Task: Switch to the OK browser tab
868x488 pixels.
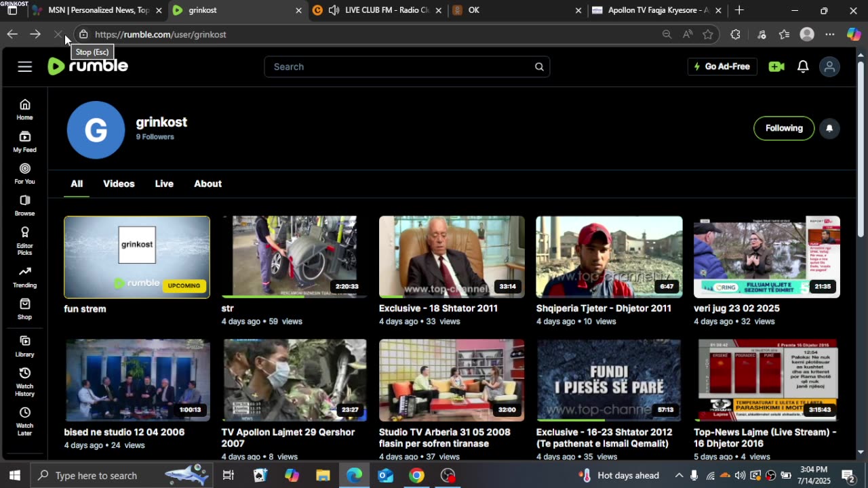Action: [x=515, y=10]
